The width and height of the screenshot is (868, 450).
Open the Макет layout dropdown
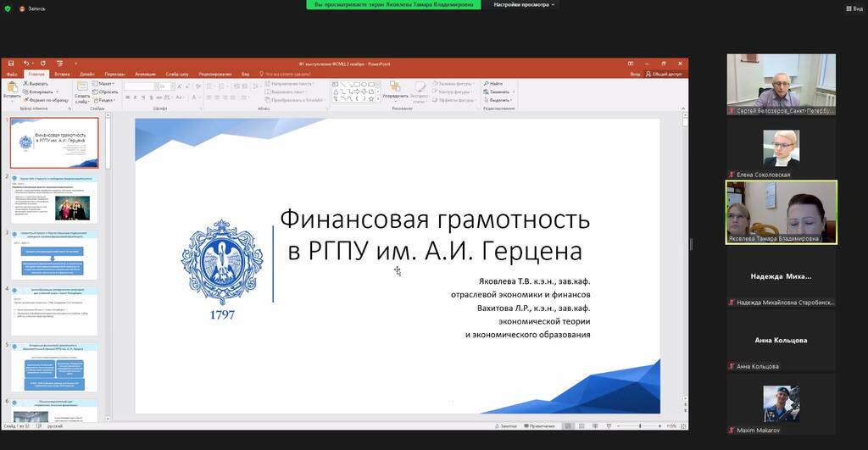103,84
